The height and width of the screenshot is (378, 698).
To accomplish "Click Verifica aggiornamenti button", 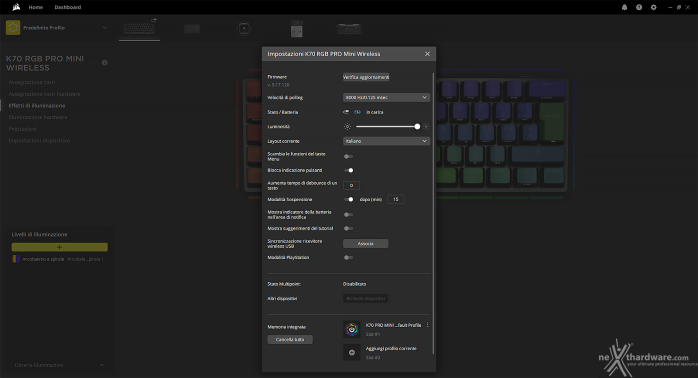I will (366, 77).
